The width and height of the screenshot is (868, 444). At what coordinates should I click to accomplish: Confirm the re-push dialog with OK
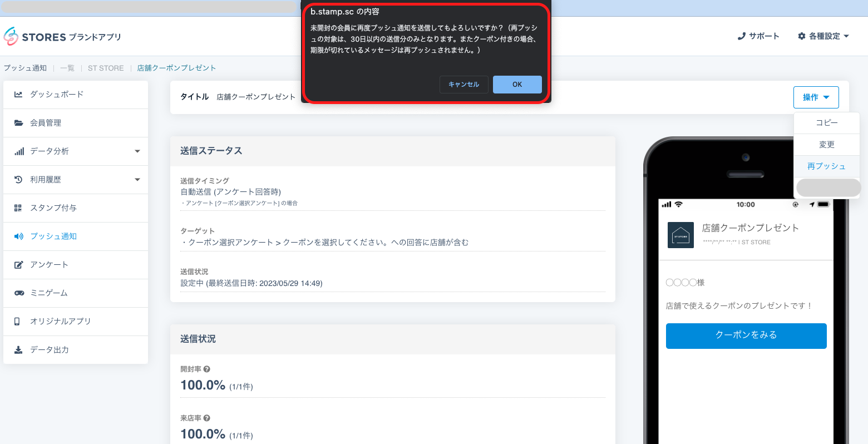click(517, 85)
